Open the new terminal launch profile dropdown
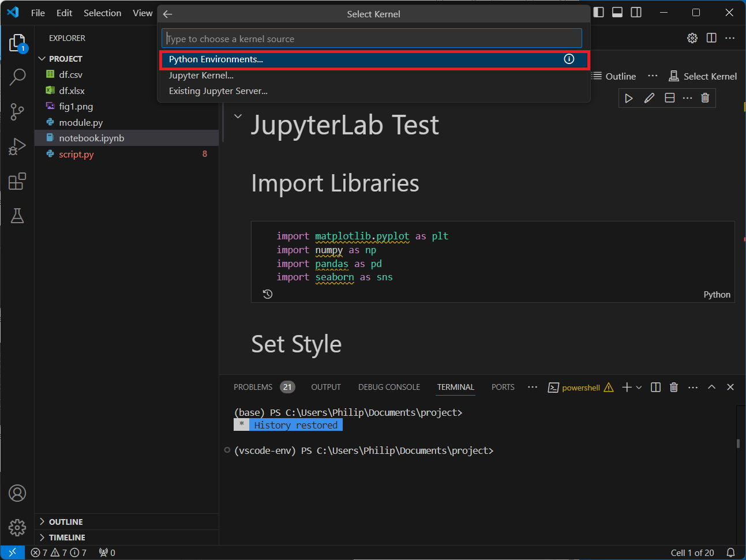The width and height of the screenshot is (746, 560). [639, 388]
